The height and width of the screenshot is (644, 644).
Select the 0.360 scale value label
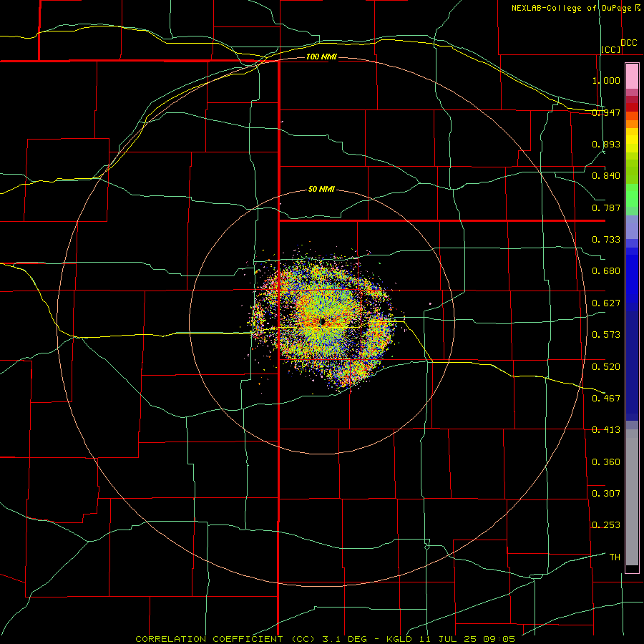click(x=606, y=462)
